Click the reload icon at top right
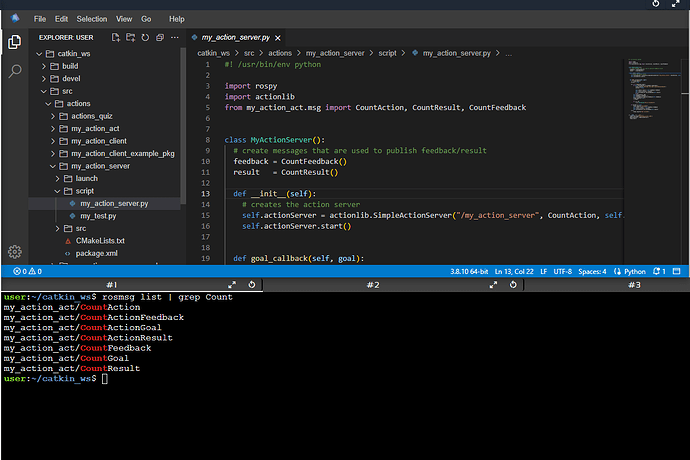Image resolution: width=690 pixels, height=460 pixels. pyautogui.click(x=656, y=4)
